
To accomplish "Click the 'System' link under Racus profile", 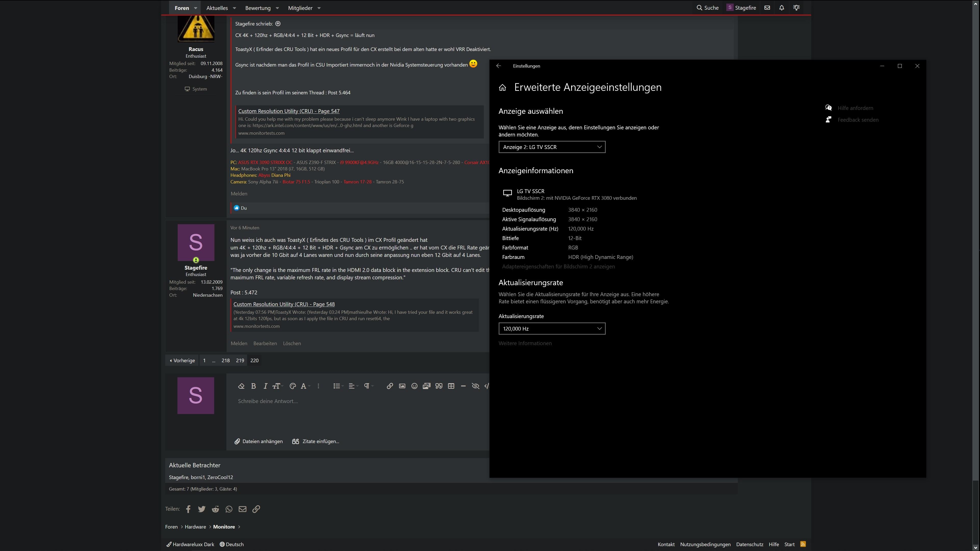I will pyautogui.click(x=196, y=89).
